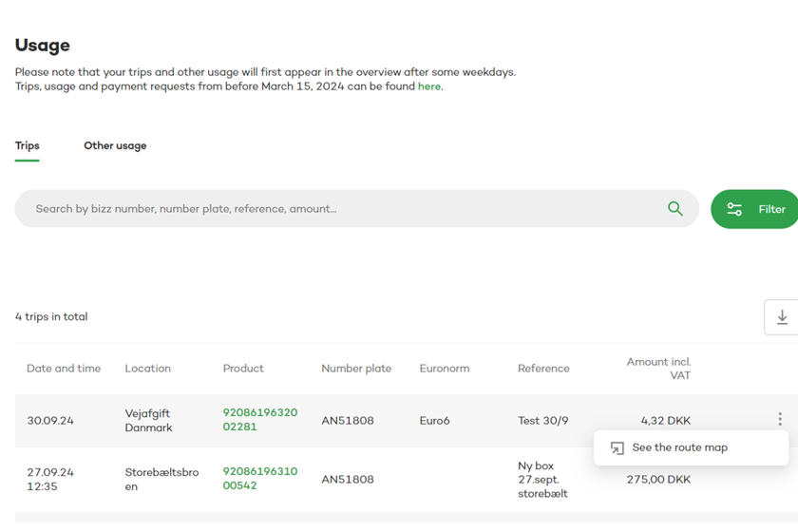The width and height of the screenshot is (798, 532).
Task: Click the download trips icon
Action: 782,317
